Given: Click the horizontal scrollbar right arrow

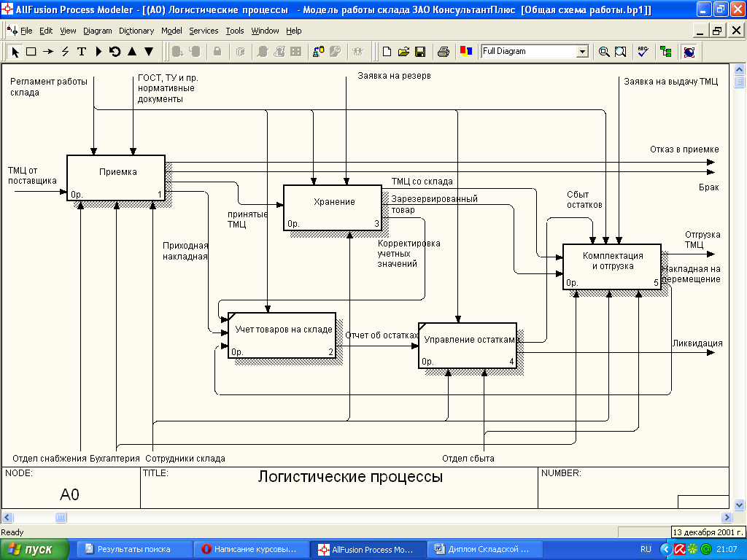Looking at the screenshot, I should (727, 517).
